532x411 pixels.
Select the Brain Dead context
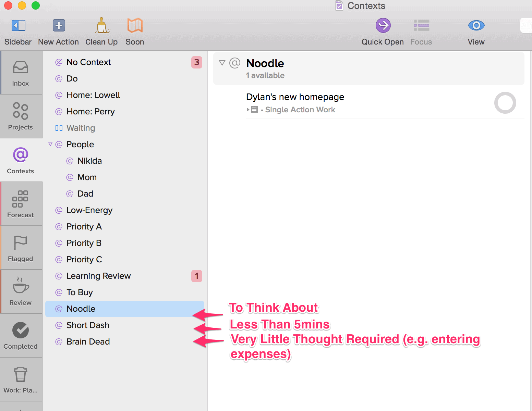pyautogui.click(x=125, y=342)
